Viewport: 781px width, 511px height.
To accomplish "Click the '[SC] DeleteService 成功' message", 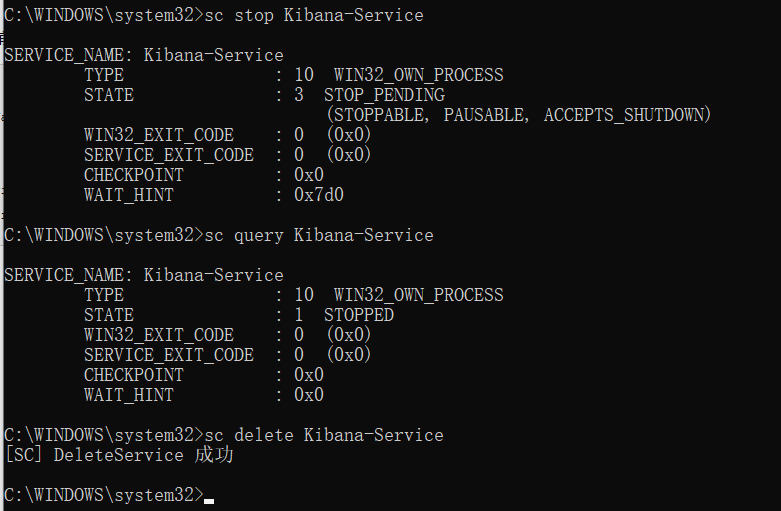I will click(x=119, y=455).
